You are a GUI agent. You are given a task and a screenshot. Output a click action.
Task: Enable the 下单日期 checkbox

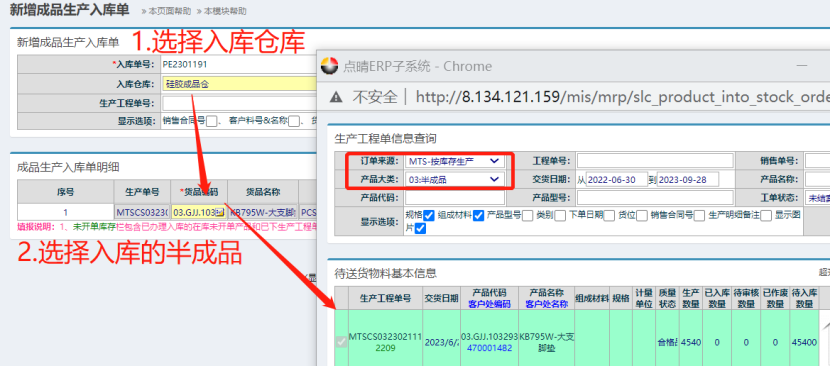click(609, 216)
